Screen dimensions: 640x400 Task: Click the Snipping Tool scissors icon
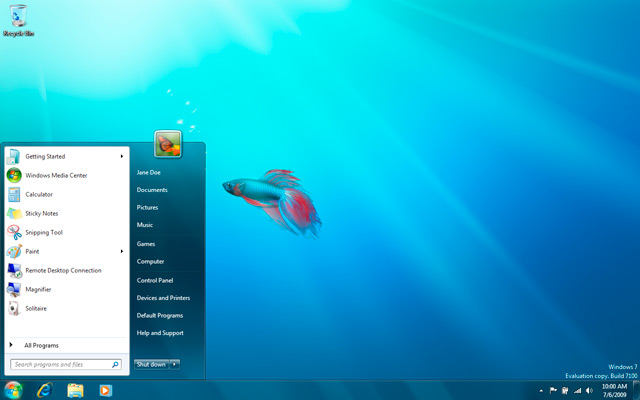pyautogui.click(x=14, y=232)
